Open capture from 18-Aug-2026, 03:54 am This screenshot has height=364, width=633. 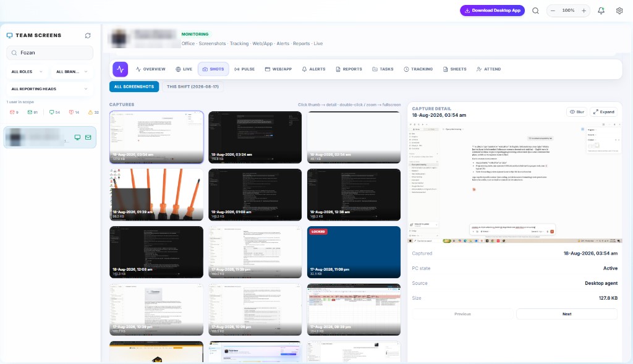coord(156,137)
